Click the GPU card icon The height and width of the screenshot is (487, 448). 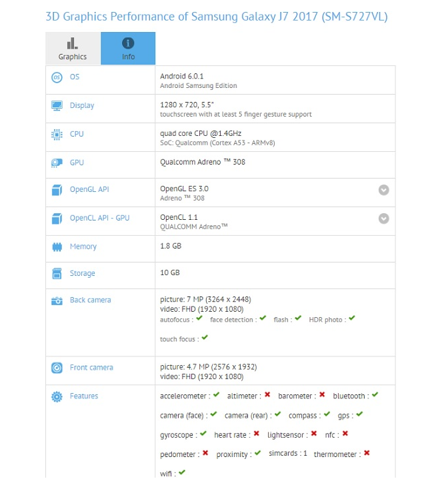pos(57,163)
